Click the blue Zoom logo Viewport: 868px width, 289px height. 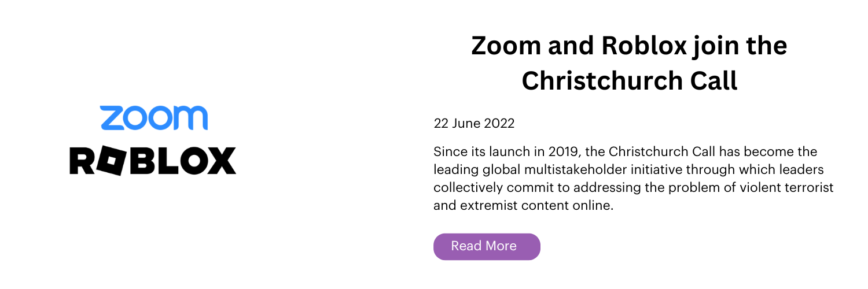point(153,118)
